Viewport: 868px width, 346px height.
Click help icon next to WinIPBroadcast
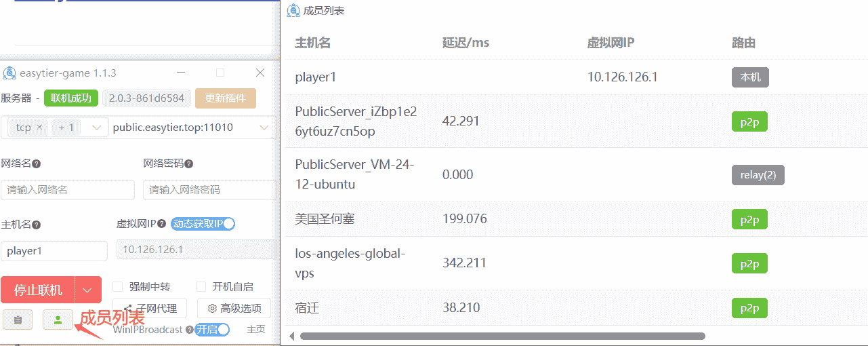coord(189,330)
